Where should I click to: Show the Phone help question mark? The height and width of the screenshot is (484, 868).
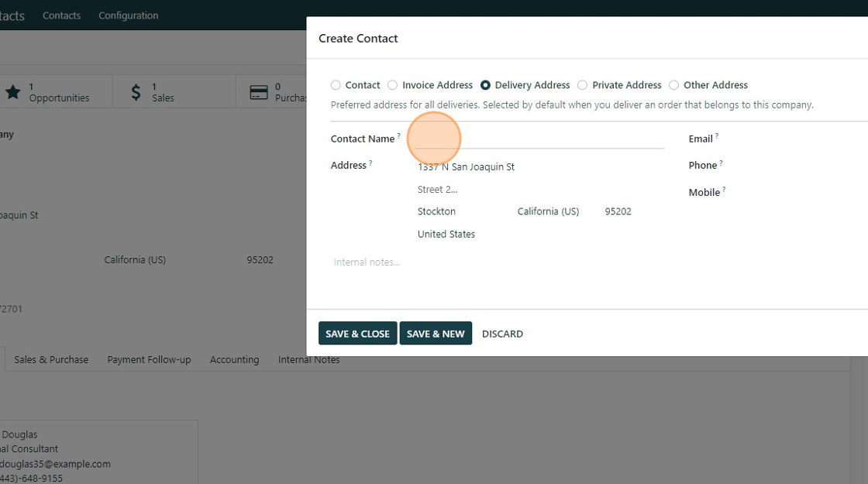click(x=721, y=163)
